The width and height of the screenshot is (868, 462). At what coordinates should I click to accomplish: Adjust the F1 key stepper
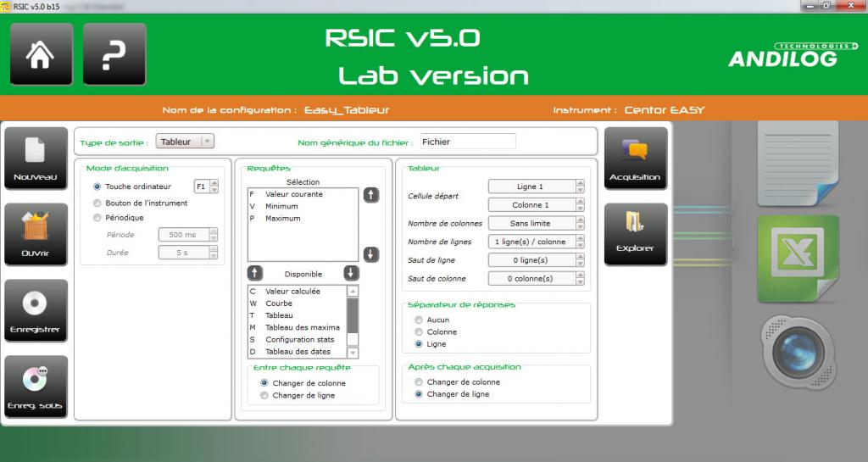point(214,186)
